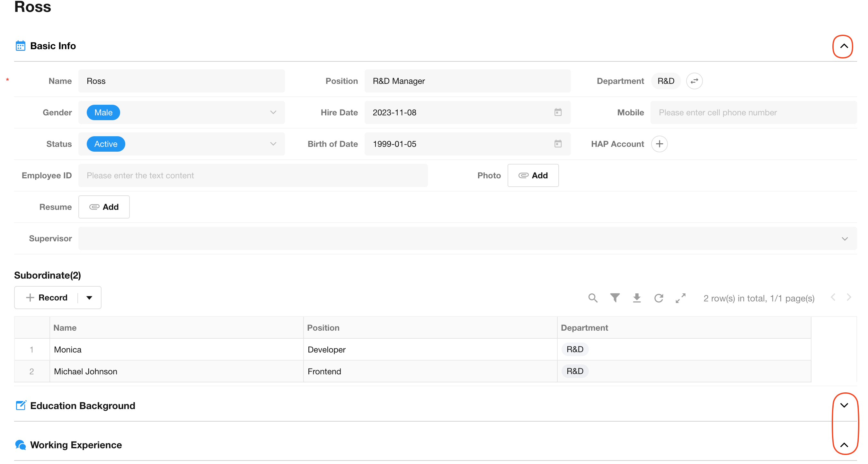The width and height of the screenshot is (868, 464).
Task: Click the Department swap icon next to R&D
Action: (x=694, y=81)
